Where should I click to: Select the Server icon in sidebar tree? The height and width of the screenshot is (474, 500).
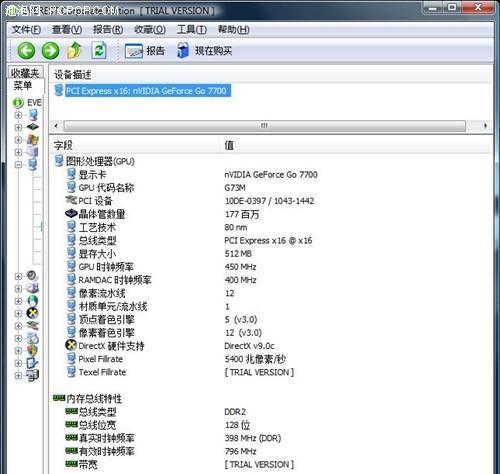pos(33,152)
